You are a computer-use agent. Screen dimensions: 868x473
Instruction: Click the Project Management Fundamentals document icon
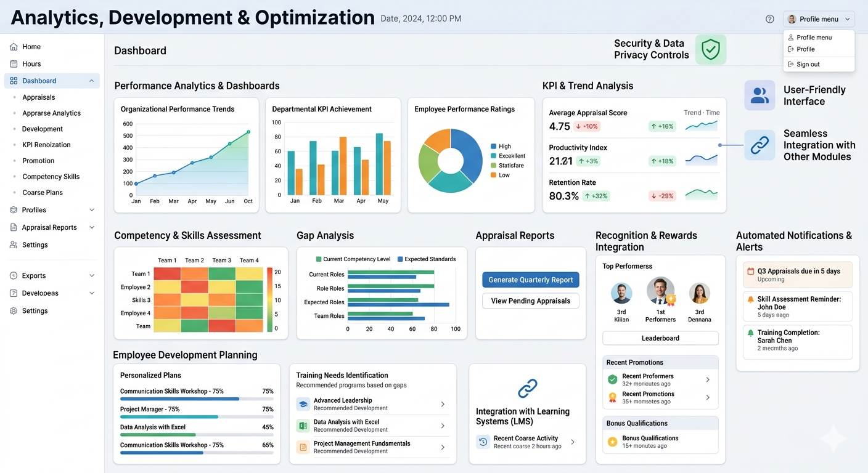click(303, 447)
